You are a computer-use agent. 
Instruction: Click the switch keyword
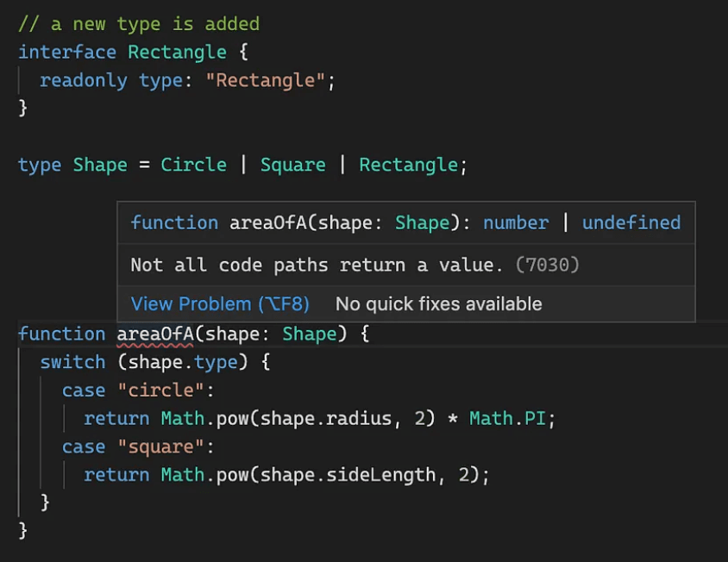72,362
